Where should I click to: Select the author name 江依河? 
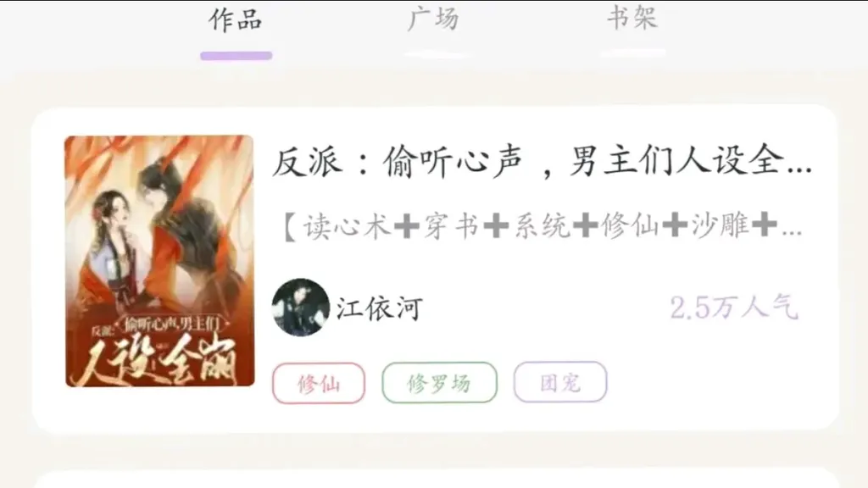[379, 308]
